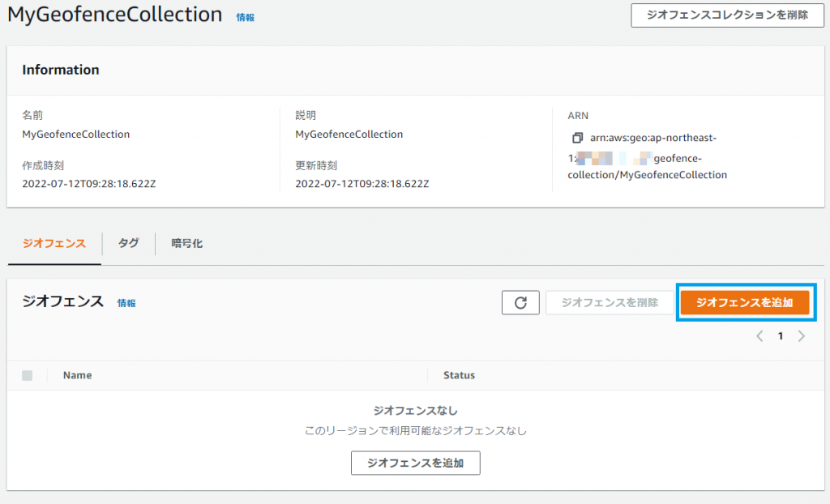The height and width of the screenshot is (504, 830).
Task: Switch to the ジオフェンス tab
Action: coord(54,243)
